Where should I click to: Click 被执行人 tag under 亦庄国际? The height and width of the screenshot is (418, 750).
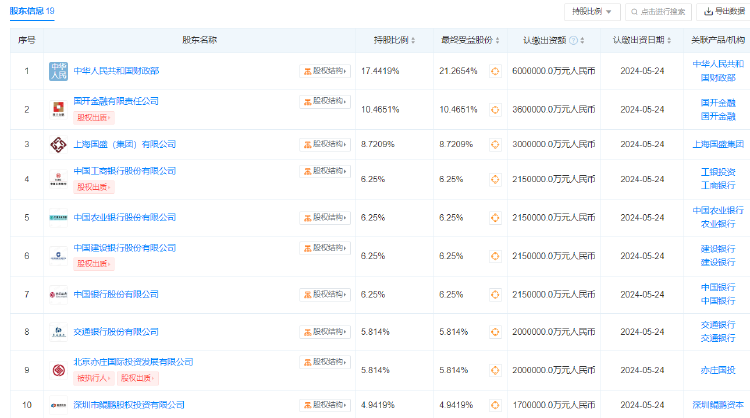(x=94, y=378)
